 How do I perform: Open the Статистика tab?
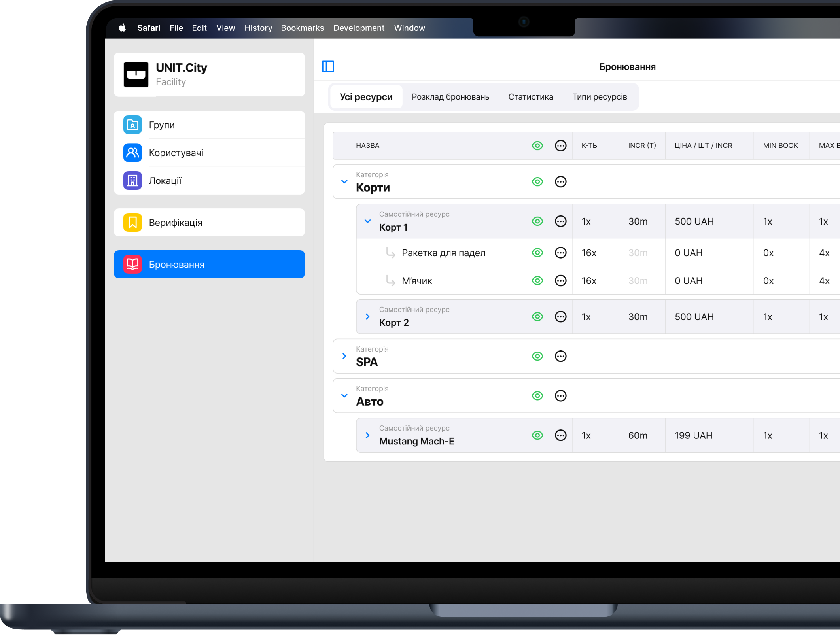point(530,97)
